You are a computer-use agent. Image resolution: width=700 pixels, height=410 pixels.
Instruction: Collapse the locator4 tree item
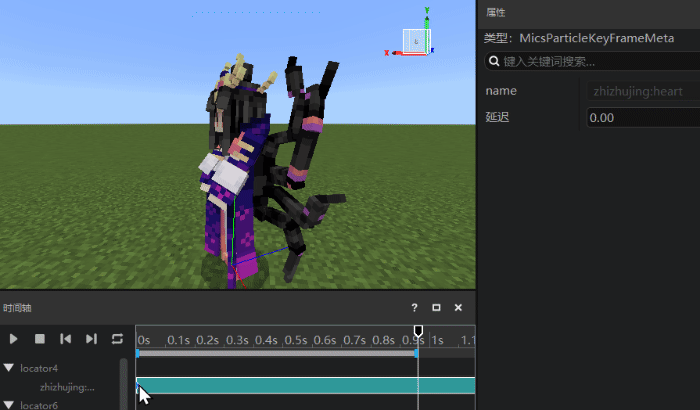coord(9,368)
